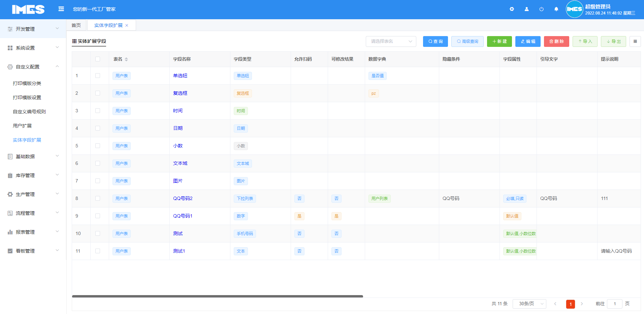Click the 实体扩展字段 title grid icon
Image resolution: width=644 pixels, height=314 pixels.
point(74,41)
